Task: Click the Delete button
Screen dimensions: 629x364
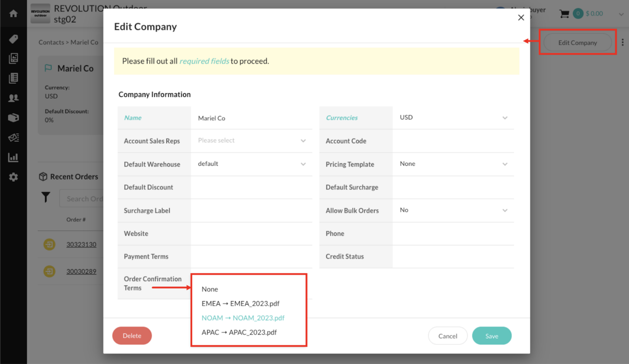Action: pyautogui.click(x=132, y=336)
